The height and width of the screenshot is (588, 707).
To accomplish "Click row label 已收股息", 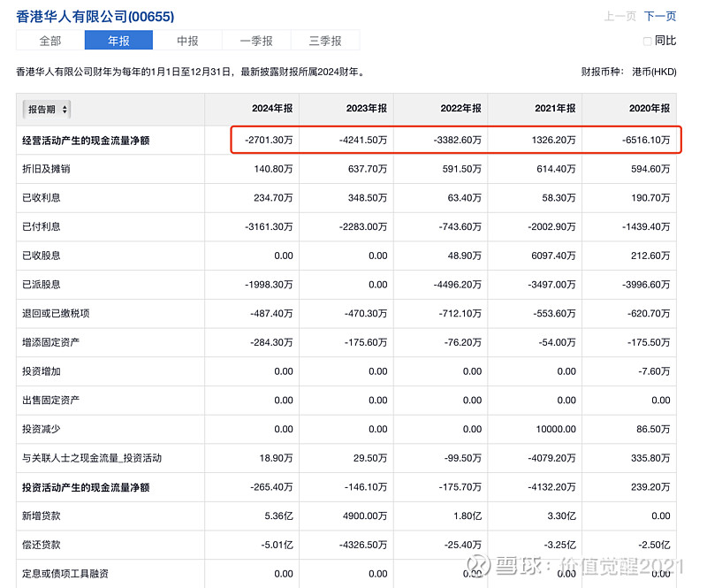I will coord(41,256).
